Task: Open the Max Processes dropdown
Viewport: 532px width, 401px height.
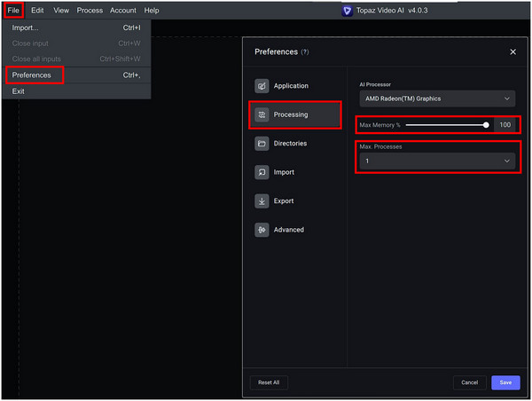Action: tap(437, 161)
